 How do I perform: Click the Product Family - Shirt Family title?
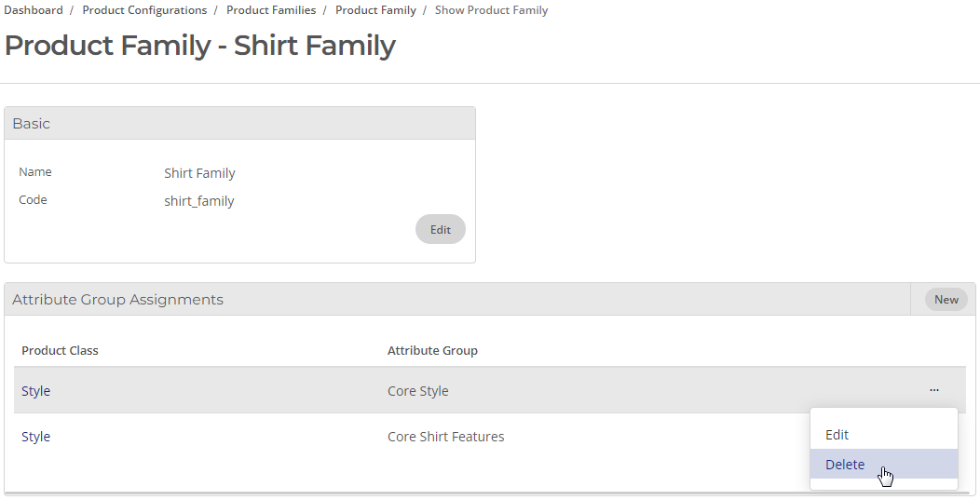[200, 46]
